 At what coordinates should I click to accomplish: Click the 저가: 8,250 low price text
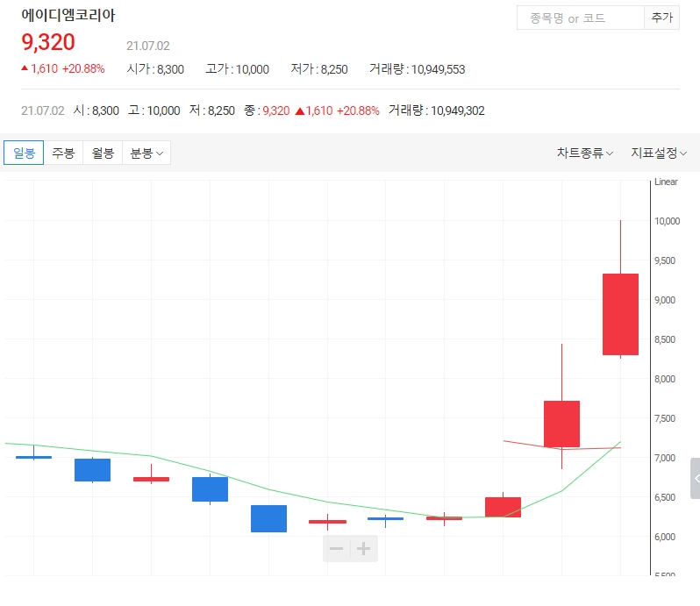(x=319, y=69)
